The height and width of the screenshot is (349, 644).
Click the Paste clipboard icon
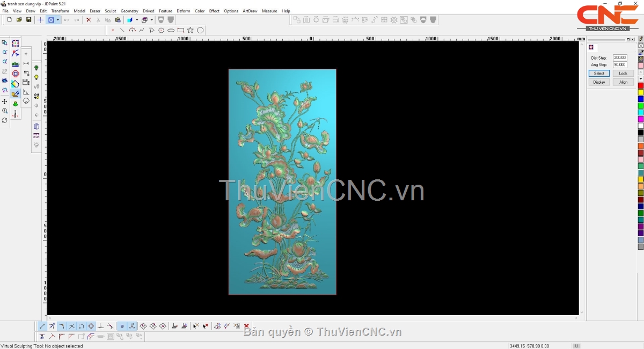coord(118,20)
